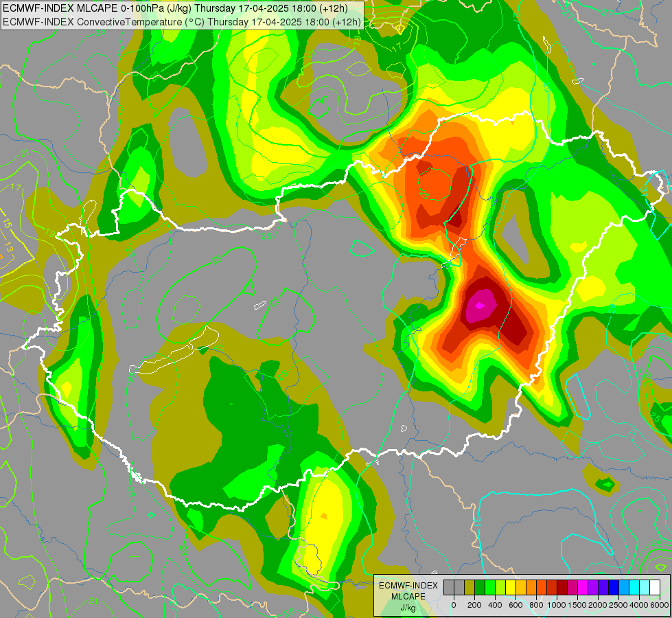Click the legend value 2500
672x618 pixels.
click(618, 605)
